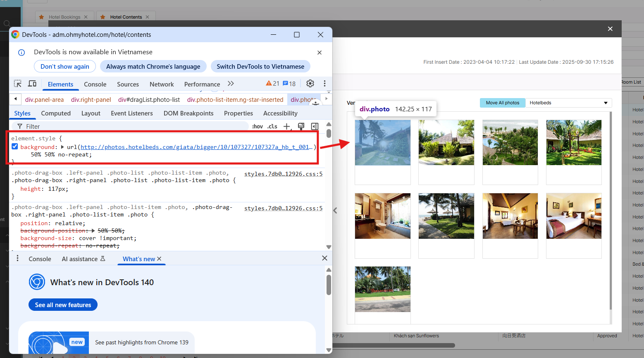Open DevTools settings gear
Screen dimensions: 644x358
click(x=310, y=84)
